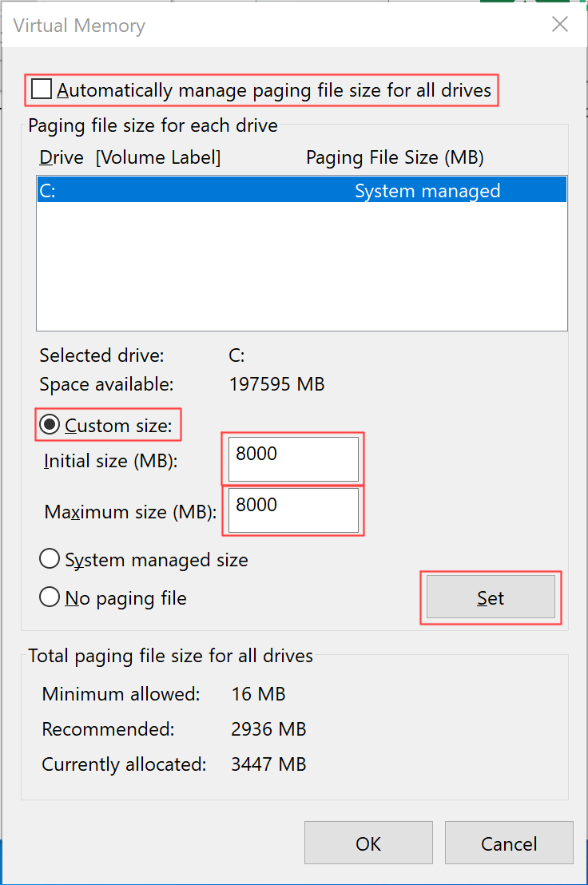Click the Recommended 2936 MB value

pos(268,729)
